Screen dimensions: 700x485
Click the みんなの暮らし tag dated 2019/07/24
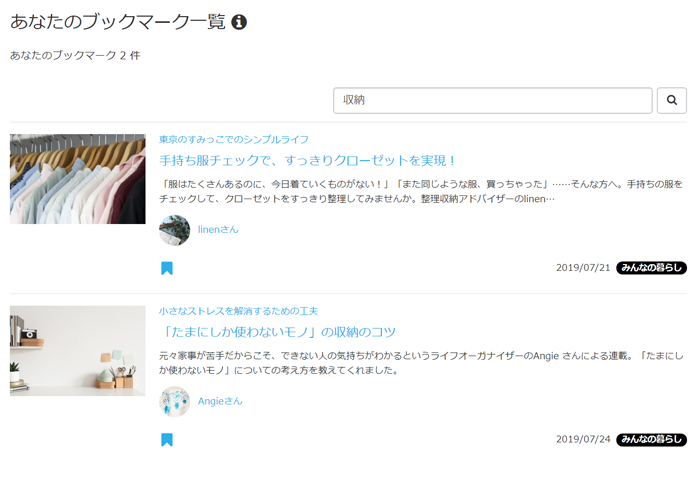tap(651, 439)
